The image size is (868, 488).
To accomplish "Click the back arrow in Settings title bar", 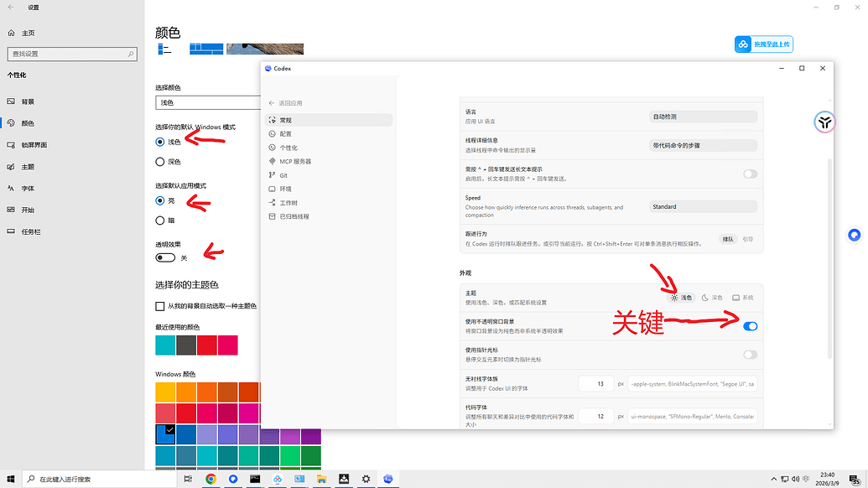I will (11, 8).
